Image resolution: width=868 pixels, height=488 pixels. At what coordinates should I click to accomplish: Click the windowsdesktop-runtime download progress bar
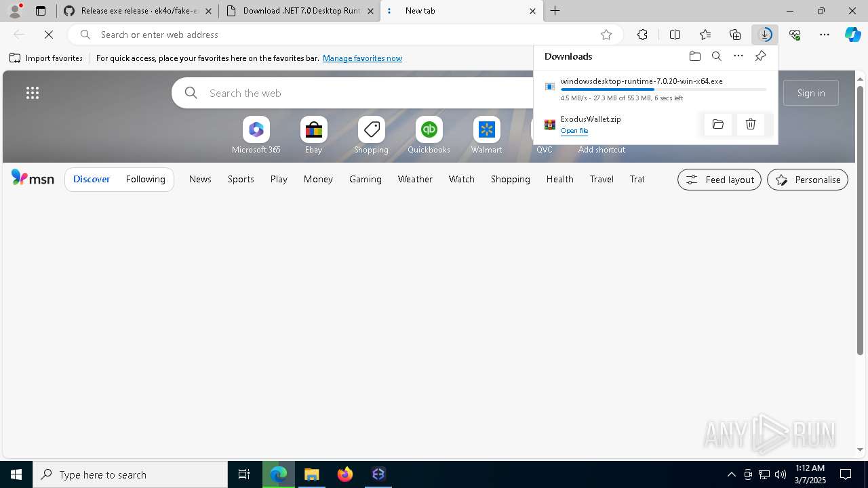664,89
